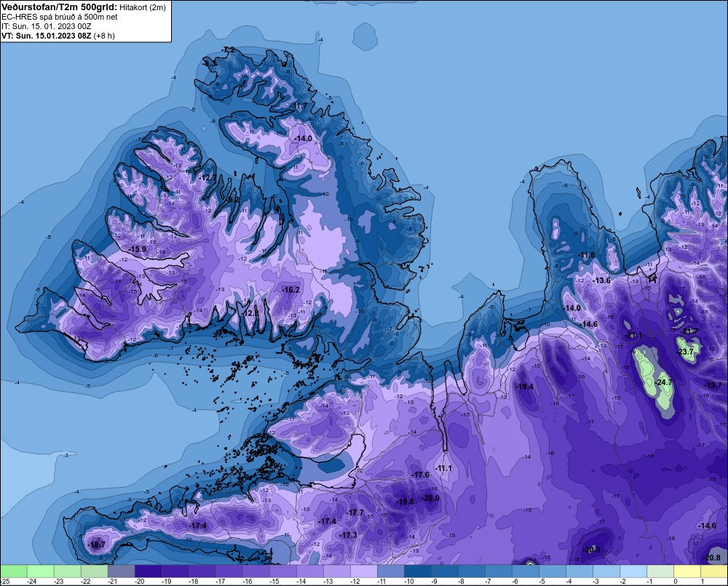Screen dimensions: 728x586
Task: Click the -21.1 temperature label
Action: point(634,335)
